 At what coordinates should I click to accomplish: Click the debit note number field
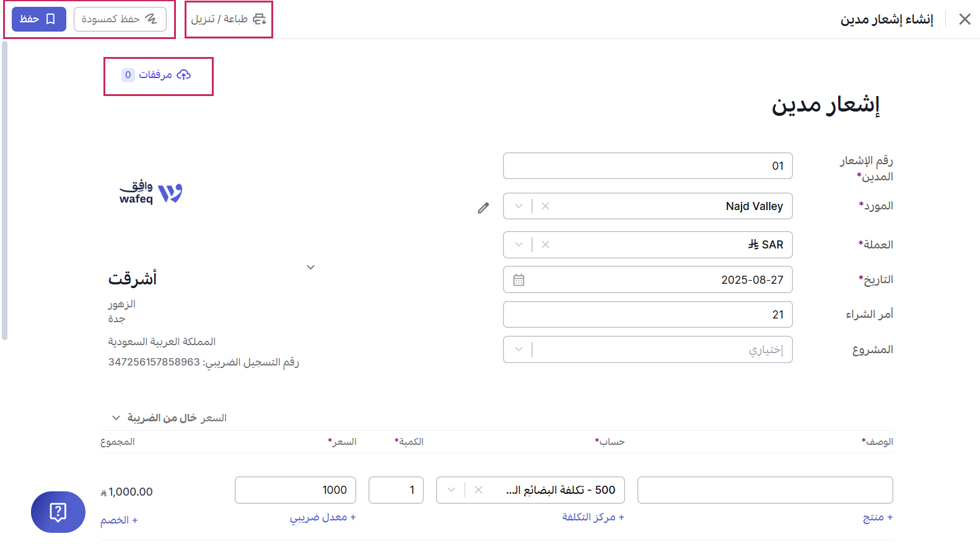tap(647, 166)
